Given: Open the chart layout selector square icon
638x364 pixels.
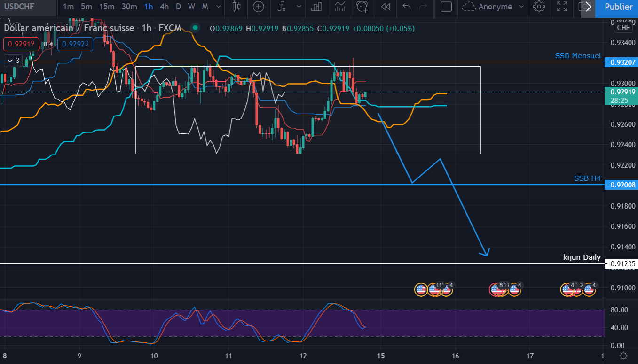Looking at the screenshot, I should click(x=446, y=7).
